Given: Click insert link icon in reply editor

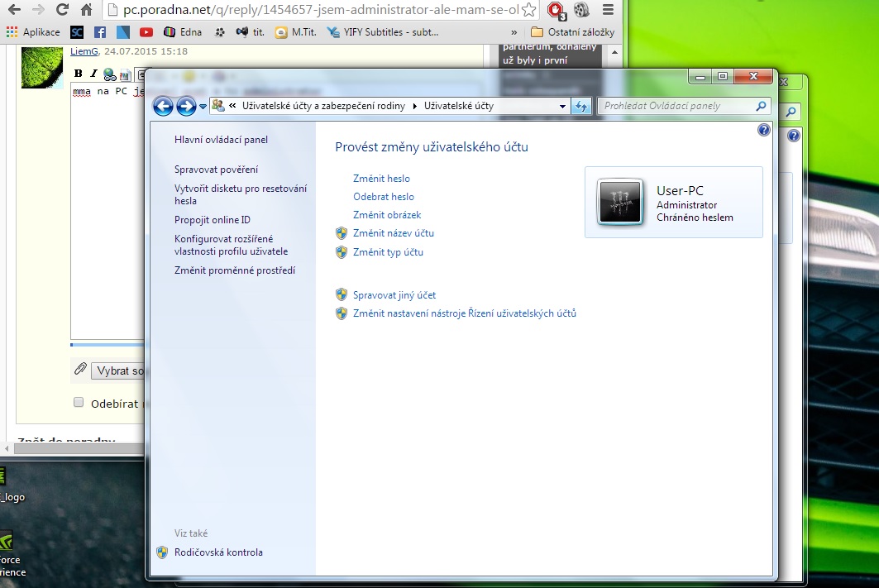Looking at the screenshot, I should tap(110, 74).
